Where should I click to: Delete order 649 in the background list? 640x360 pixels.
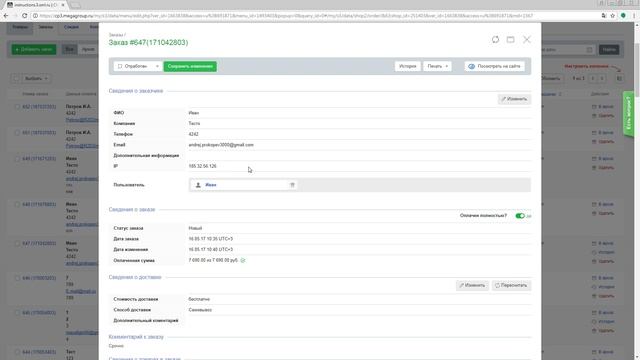click(x=602, y=168)
